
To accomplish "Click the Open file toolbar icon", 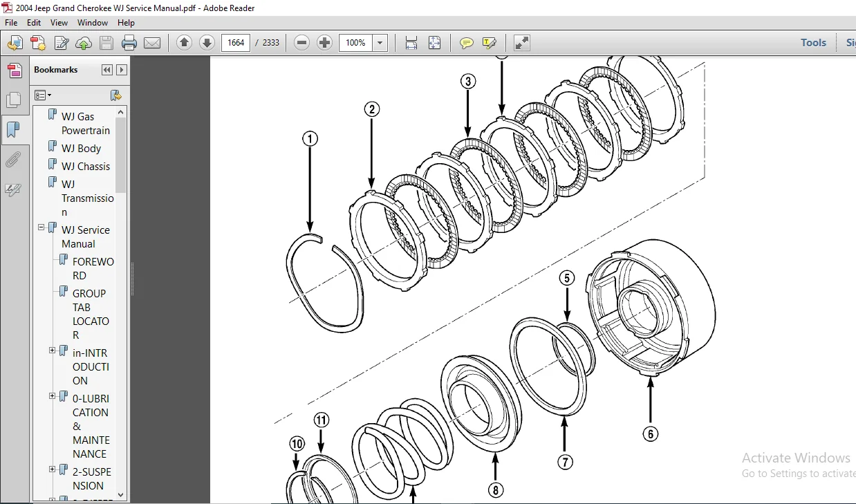I will pyautogui.click(x=15, y=43).
